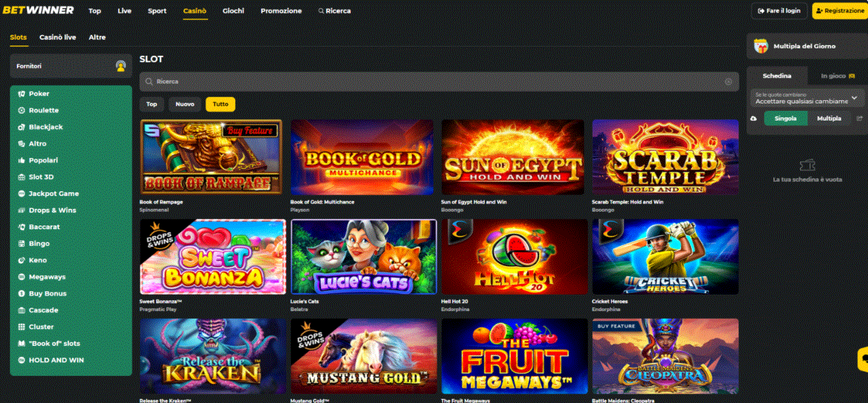The height and width of the screenshot is (403, 868).
Task: Expand the Fornitori providers panel
Action: tap(71, 66)
